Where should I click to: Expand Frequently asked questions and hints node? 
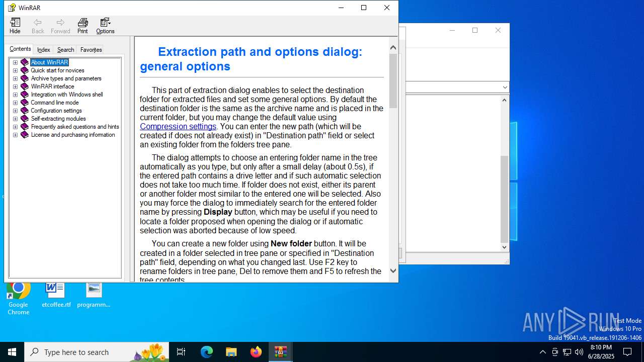pos(15,127)
